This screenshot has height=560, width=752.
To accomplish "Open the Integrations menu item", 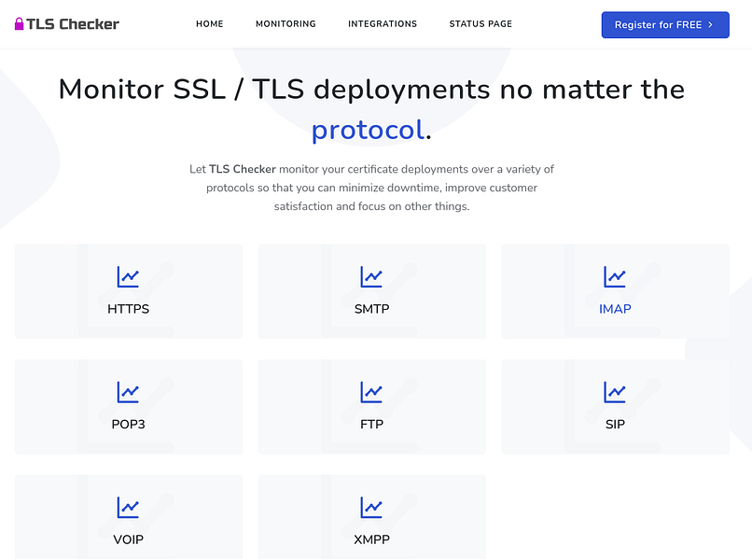I will [383, 24].
